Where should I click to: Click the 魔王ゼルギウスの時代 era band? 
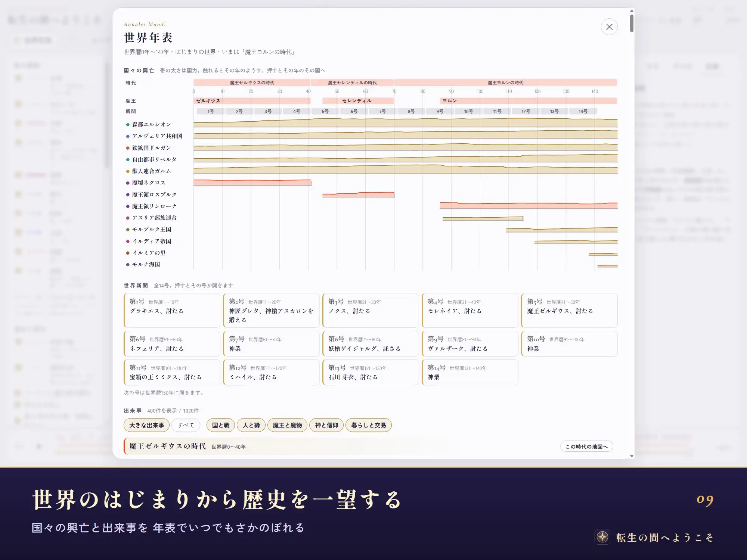[252, 83]
